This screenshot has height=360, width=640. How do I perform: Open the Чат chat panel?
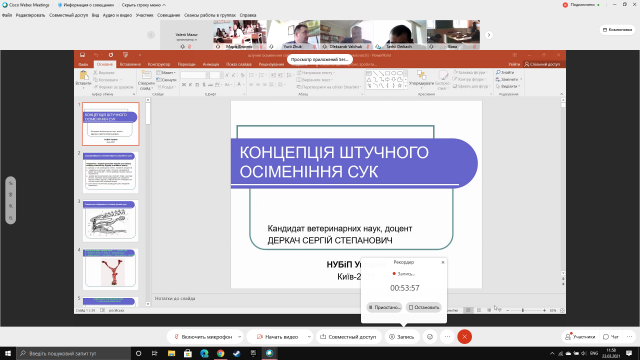[x=611, y=337]
